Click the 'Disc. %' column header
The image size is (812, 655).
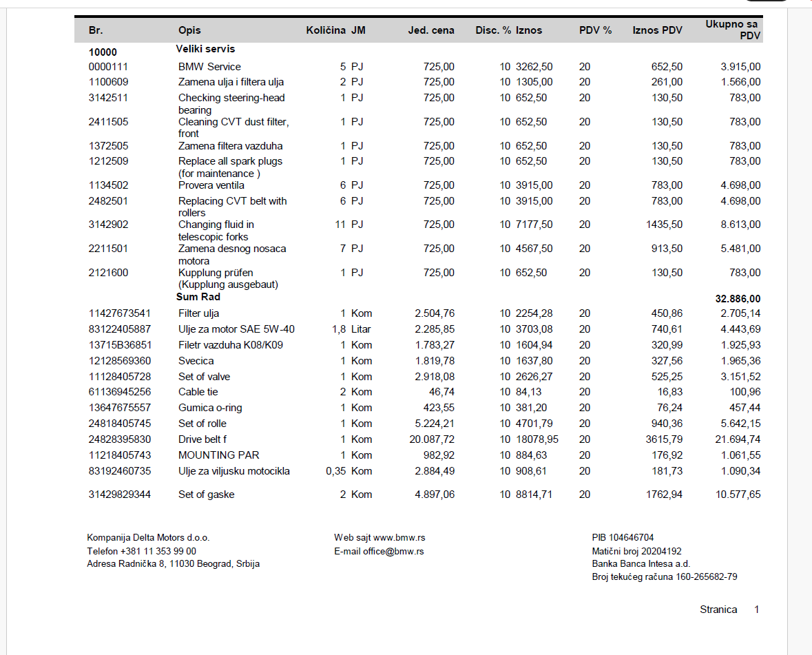[493, 30]
